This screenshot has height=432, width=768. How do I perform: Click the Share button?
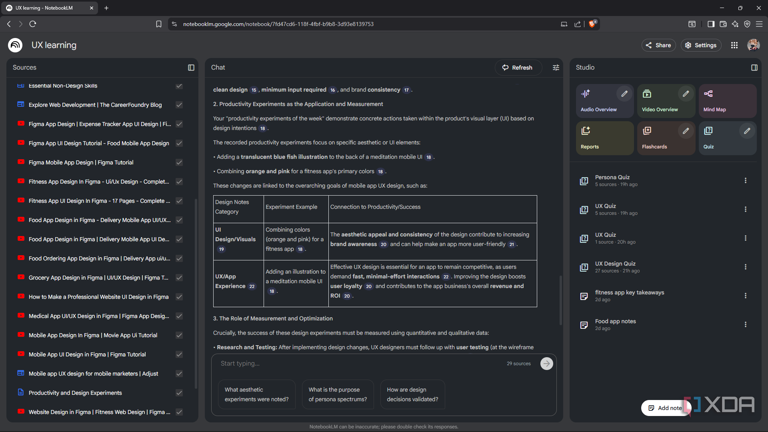(658, 45)
